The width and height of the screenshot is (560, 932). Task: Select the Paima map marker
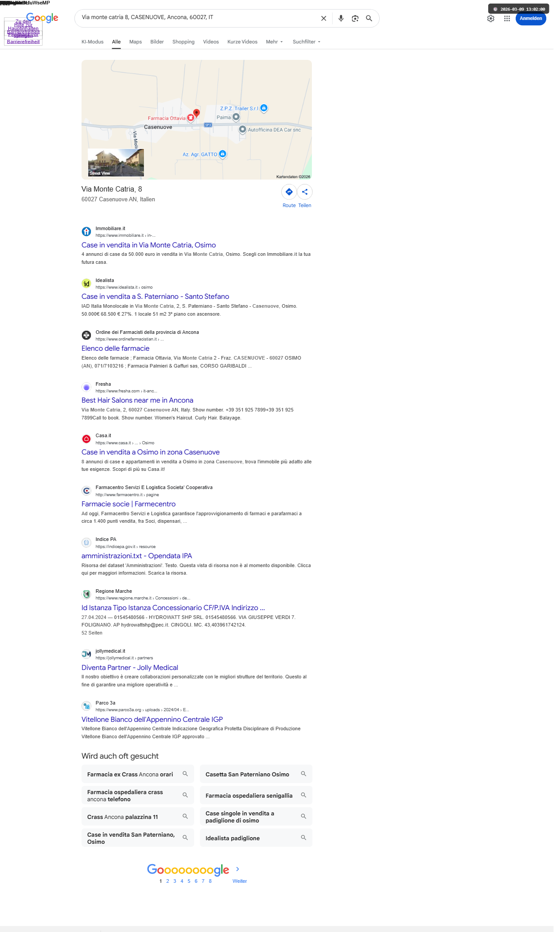pos(236,117)
